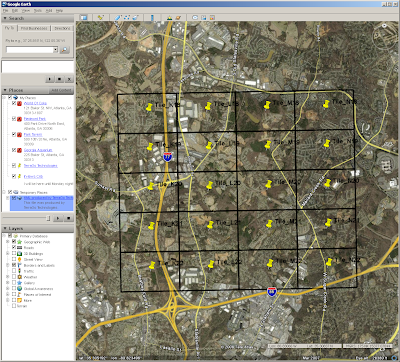Click the Add Content button
The image size is (400, 362).
[x=61, y=90]
